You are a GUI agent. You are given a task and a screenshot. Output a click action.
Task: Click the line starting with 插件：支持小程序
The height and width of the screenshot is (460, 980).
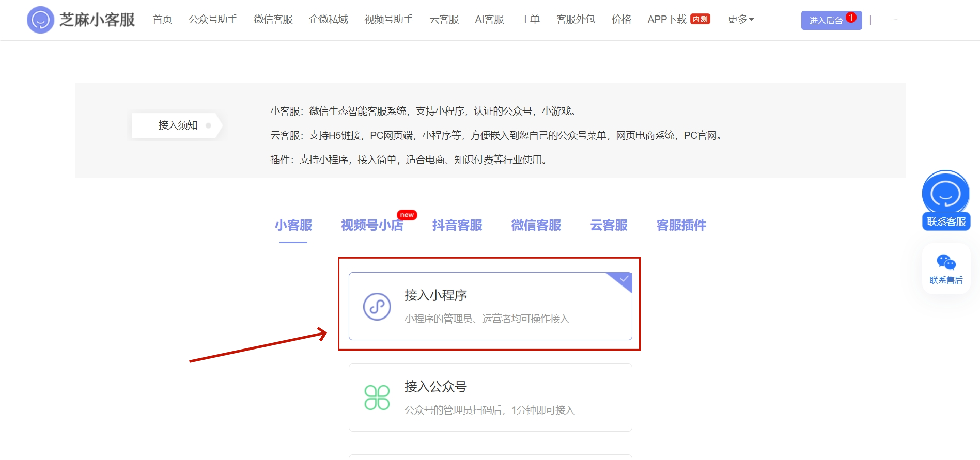click(409, 160)
